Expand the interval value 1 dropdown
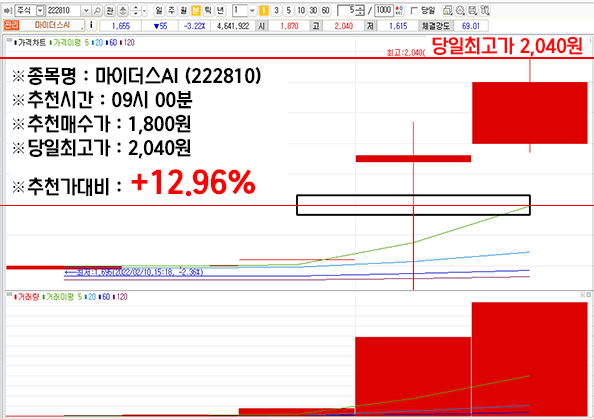The height and width of the screenshot is (419, 594). coord(252,11)
